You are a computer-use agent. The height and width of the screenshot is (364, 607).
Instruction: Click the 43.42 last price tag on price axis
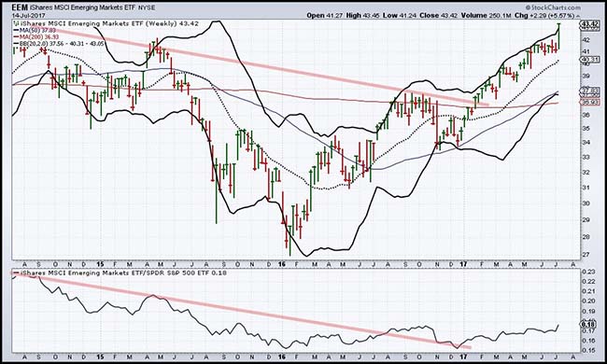point(588,24)
